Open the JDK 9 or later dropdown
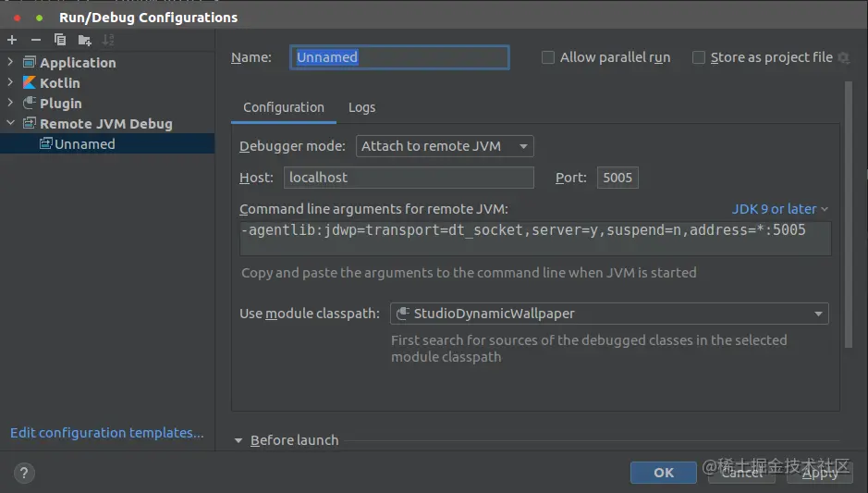Screen dimensions: 868x493 click(780, 209)
